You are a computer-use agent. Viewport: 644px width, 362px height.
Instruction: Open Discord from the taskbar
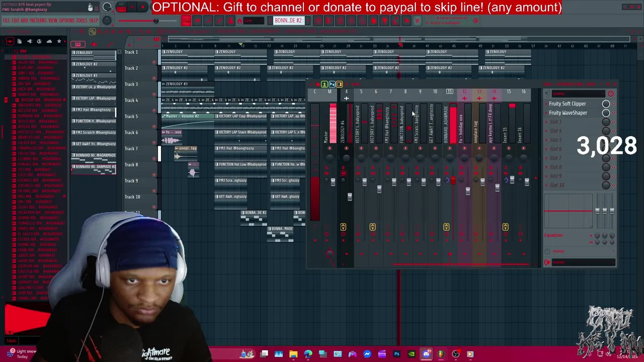tap(426, 354)
